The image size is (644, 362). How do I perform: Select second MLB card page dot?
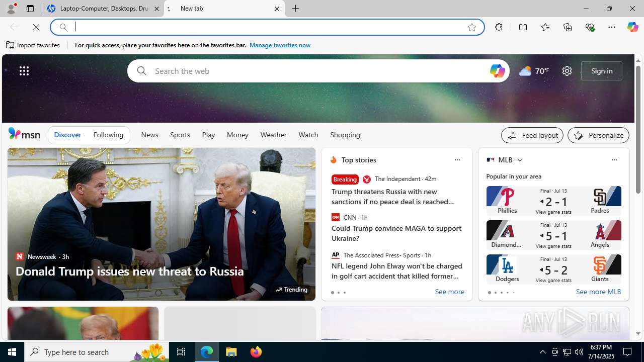pos(495,293)
